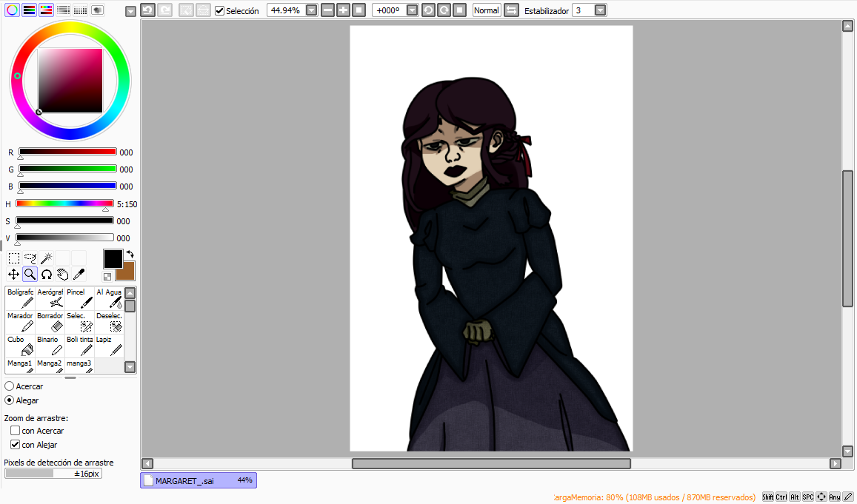Select the move layer tool

coord(13,274)
